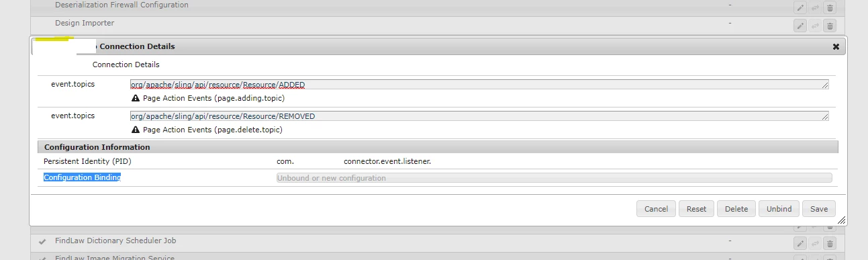Viewport: 868px width, 260px height.
Task: Edit the FindLaw Dictionary Scheduler Job configuration
Action: pos(800,243)
